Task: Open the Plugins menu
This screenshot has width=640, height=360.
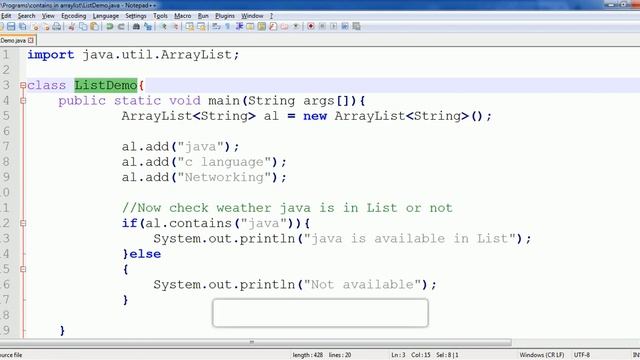Action: coord(225,16)
